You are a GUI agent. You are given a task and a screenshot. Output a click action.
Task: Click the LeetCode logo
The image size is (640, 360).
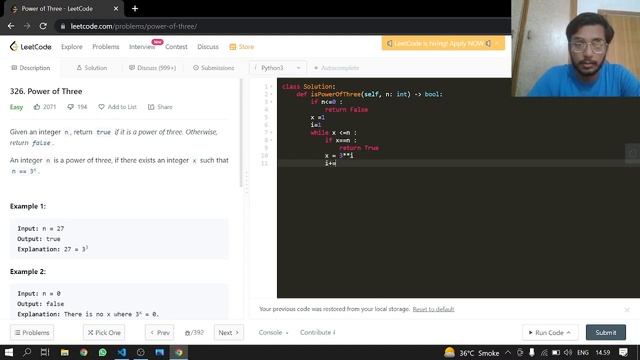tap(31, 47)
